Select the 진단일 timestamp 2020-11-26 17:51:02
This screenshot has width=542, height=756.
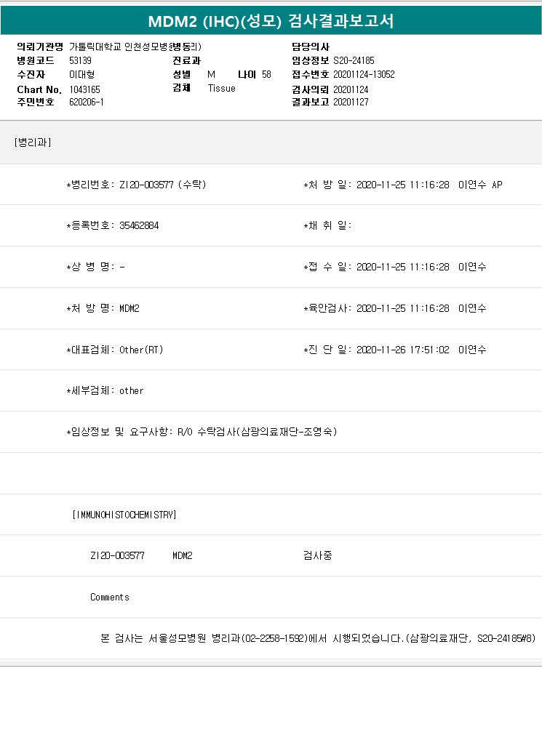point(403,350)
